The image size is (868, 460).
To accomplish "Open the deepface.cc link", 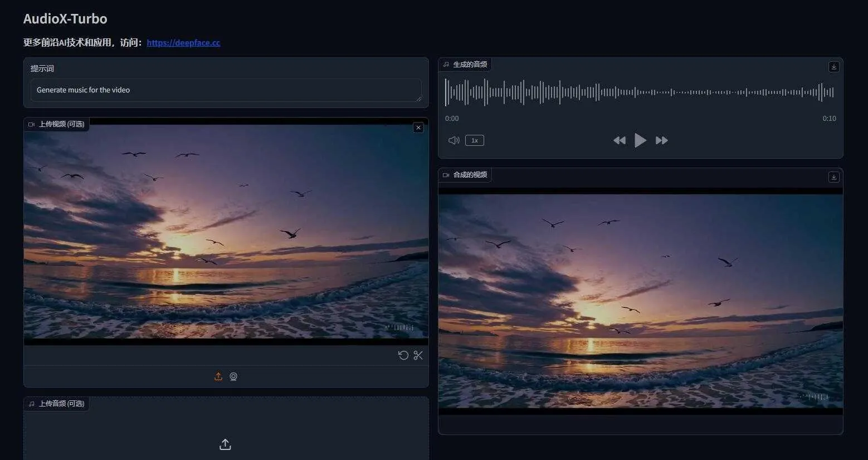I will point(183,43).
